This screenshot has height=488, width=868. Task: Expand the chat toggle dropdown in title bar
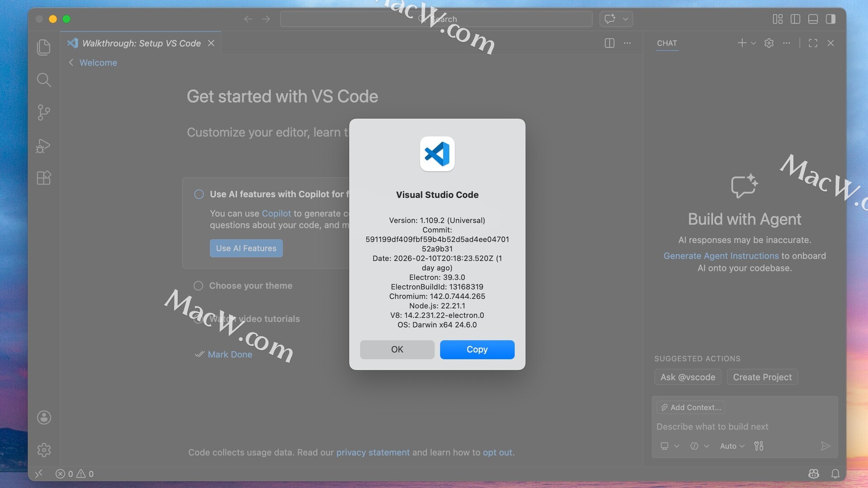click(x=625, y=19)
